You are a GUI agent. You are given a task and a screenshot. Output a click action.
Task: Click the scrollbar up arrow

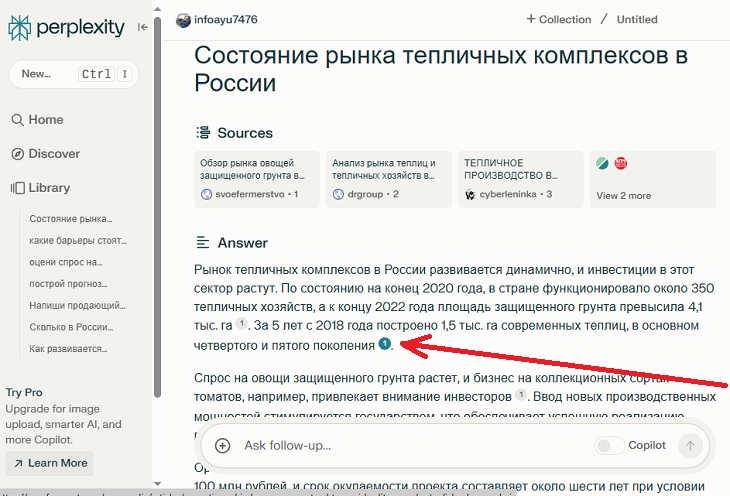157,9
